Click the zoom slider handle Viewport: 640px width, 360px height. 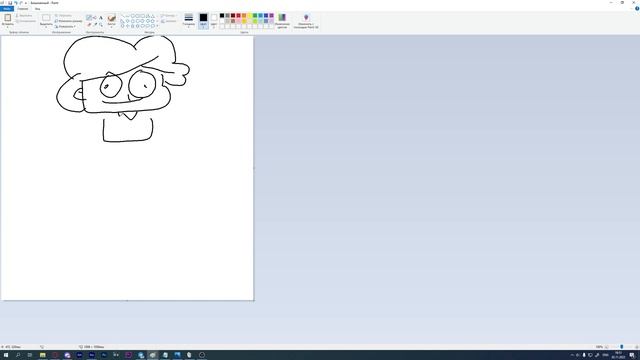622,347
